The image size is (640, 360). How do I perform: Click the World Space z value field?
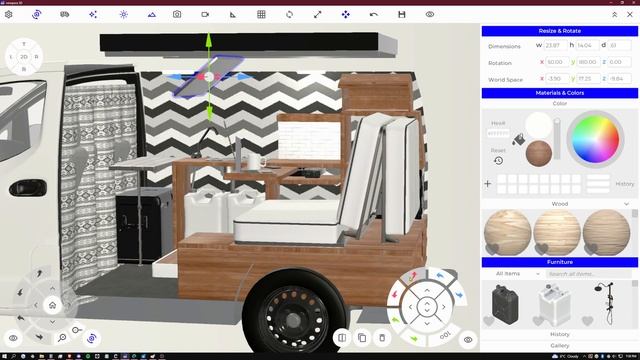[x=620, y=79]
